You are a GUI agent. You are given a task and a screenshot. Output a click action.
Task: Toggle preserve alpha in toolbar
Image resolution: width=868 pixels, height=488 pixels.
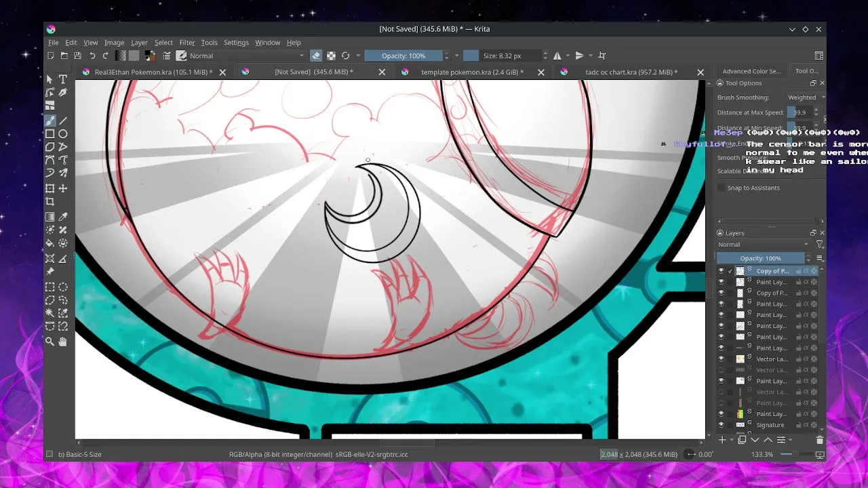(331, 56)
